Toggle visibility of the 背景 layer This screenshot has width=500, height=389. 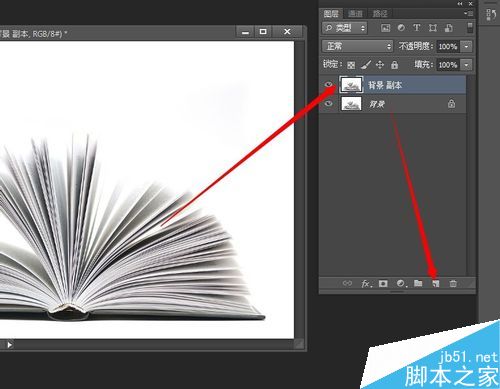(x=329, y=104)
